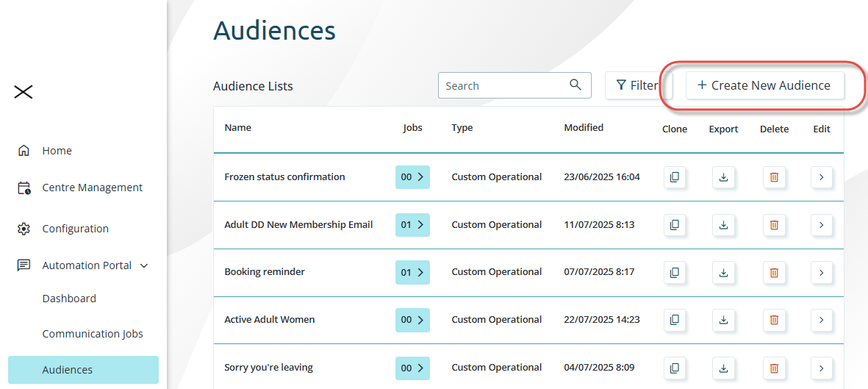Open edit for Booking reminder
868x389 pixels.
point(822,273)
